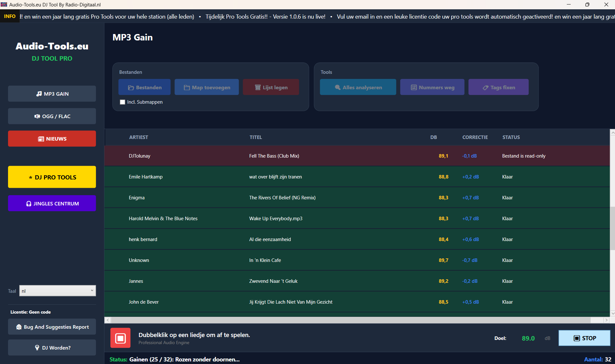Click the folder icon on Map toevoegen

187,88
